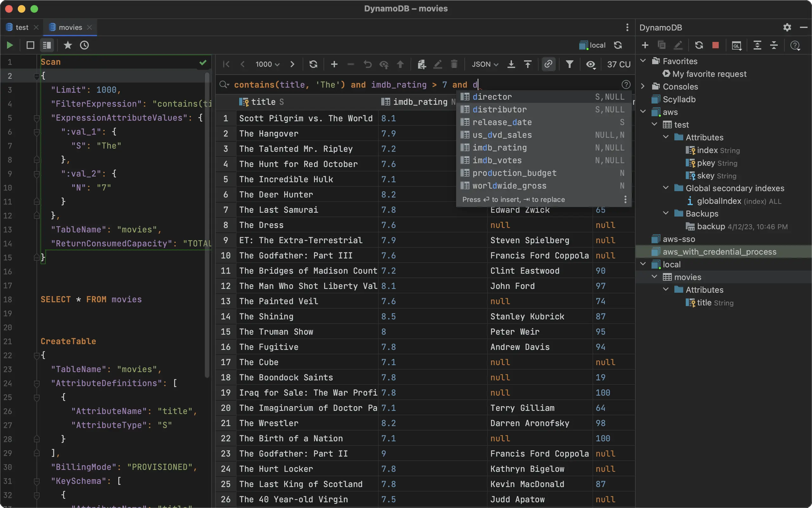812x508 pixels.
Task: Collapse the 'movies' table node under local
Action: [654, 277]
